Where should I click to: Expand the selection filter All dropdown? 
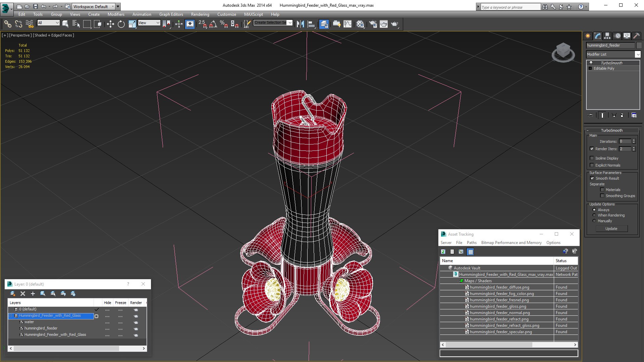pyautogui.click(x=49, y=23)
